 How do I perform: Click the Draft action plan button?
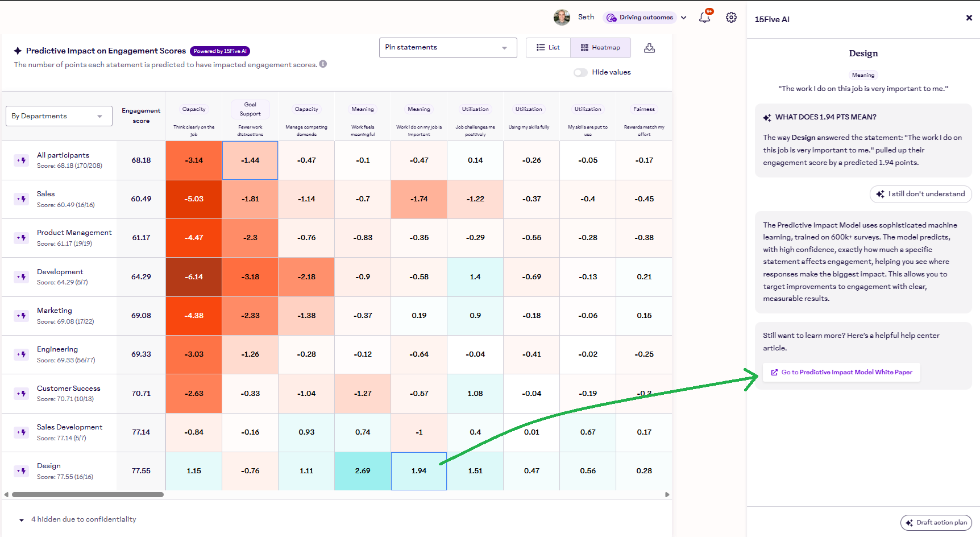click(x=936, y=523)
